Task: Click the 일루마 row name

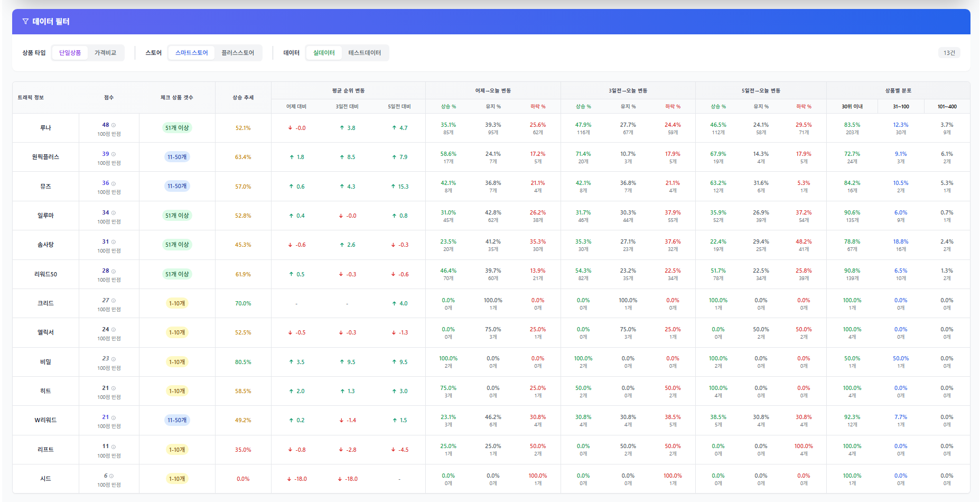Action: point(46,216)
